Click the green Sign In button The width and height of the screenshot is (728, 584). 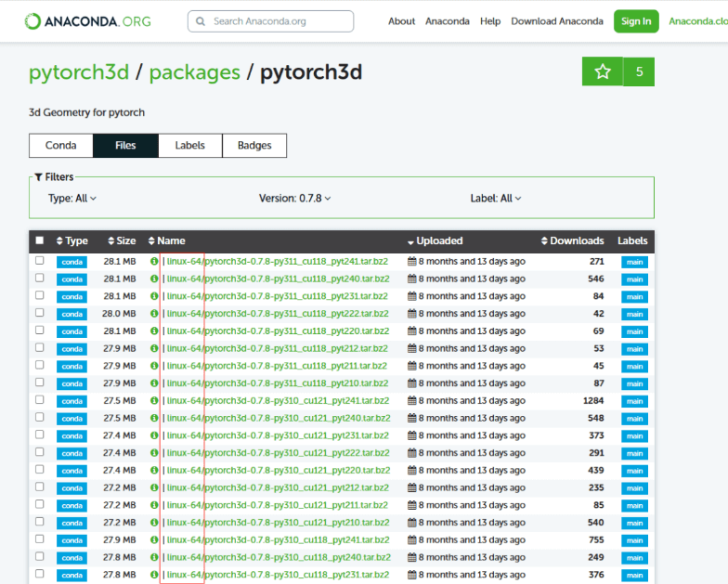(635, 21)
